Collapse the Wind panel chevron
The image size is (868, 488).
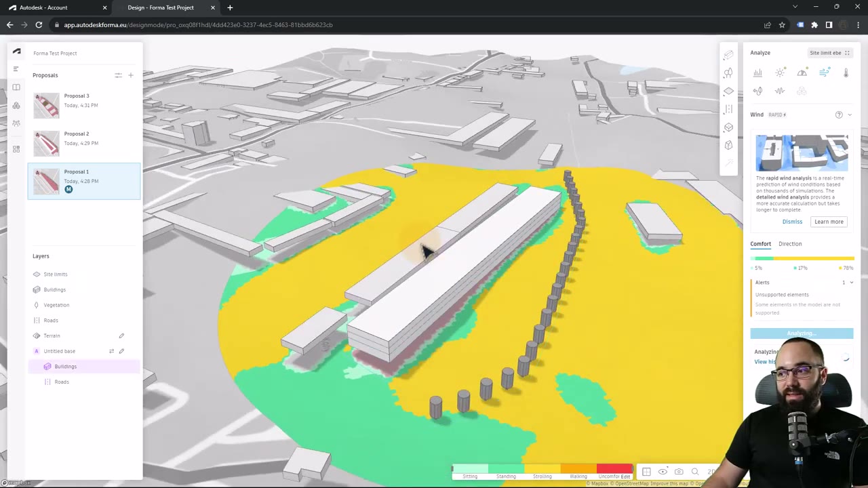pyautogui.click(x=850, y=115)
